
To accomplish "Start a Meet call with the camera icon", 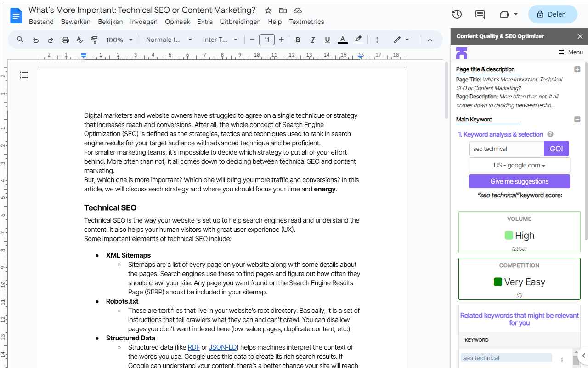I will pos(504,14).
